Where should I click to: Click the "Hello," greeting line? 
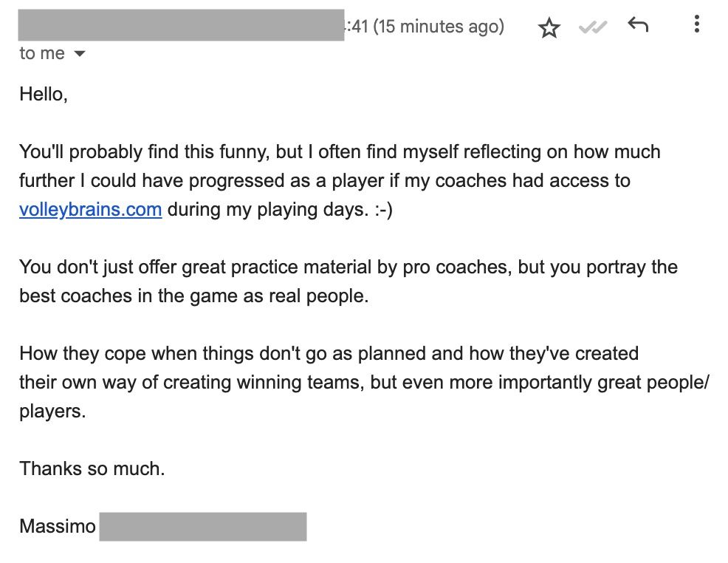[x=44, y=95]
